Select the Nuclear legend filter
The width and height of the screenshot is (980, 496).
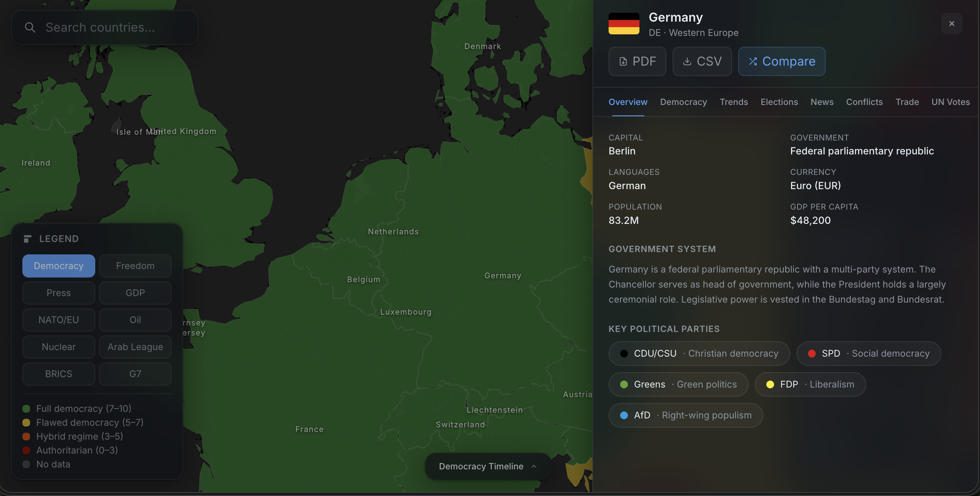tap(59, 347)
